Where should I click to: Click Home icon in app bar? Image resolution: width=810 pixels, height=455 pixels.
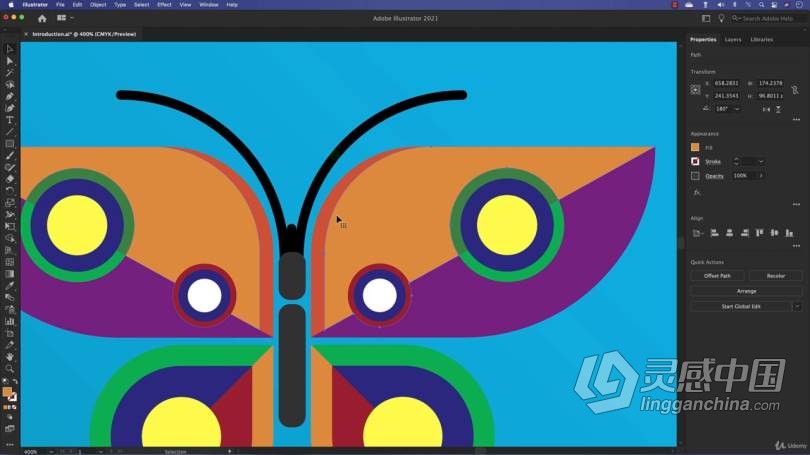point(42,18)
